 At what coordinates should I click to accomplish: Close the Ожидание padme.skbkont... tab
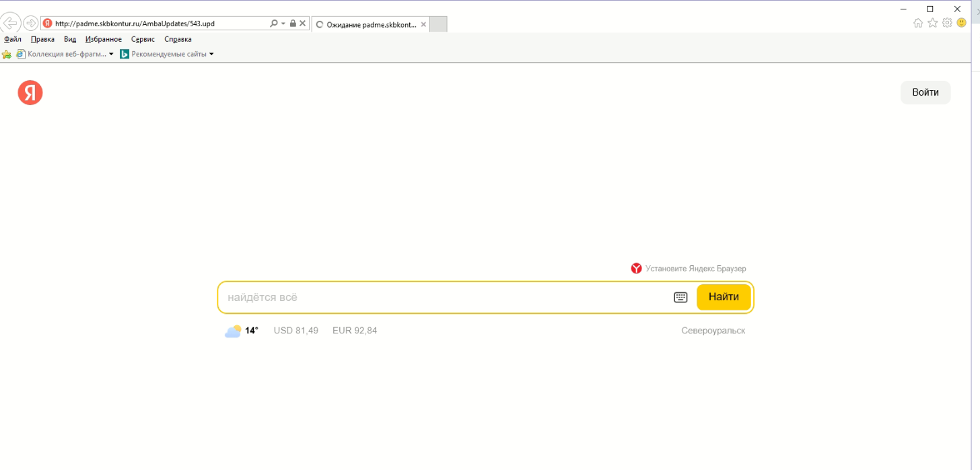(423, 24)
